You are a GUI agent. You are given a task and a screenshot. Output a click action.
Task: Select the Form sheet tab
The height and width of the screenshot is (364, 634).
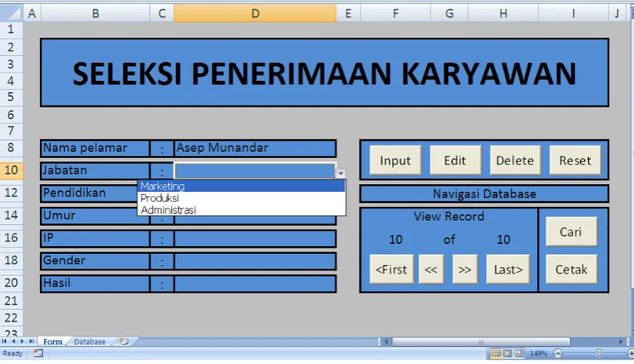[x=53, y=342]
